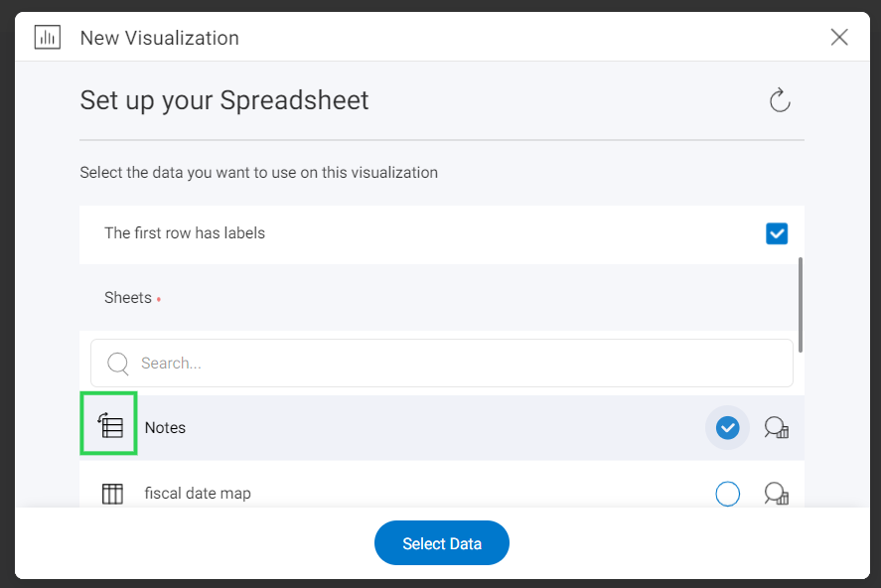Close the New Visualization dialog
This screenshot has height=588, width=881.
(x=839, y=38)
